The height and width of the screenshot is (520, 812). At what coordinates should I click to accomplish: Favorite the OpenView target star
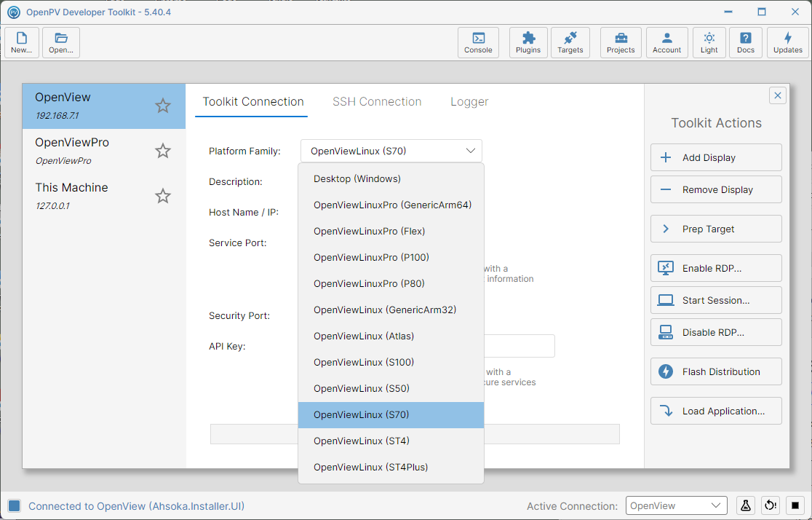(x=162, y=106)
